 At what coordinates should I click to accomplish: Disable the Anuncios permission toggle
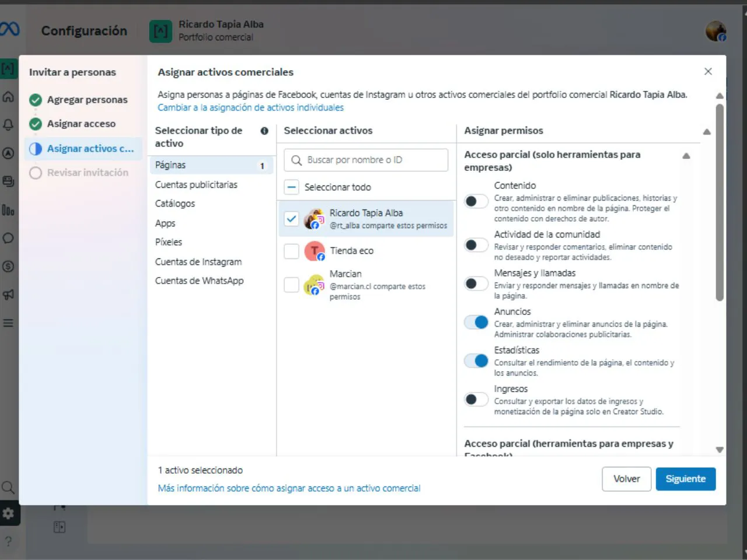(x=476, y=322)
